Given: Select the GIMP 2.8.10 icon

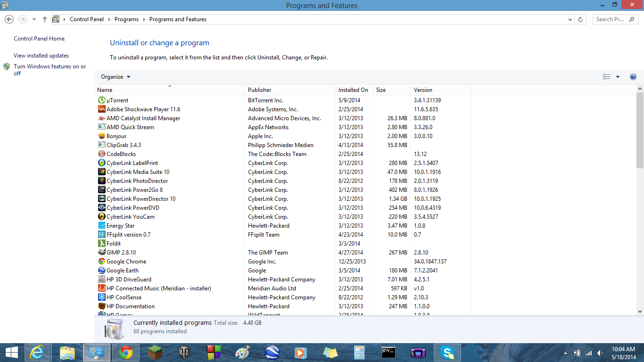Looking at the screenshot, I should click(x=101, y=252).
